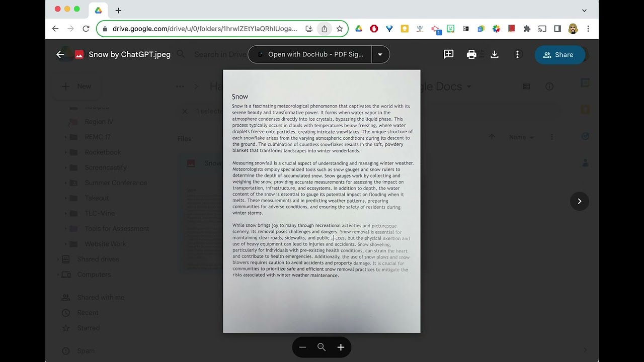Print the Snow by ChatGPT image

471,54
